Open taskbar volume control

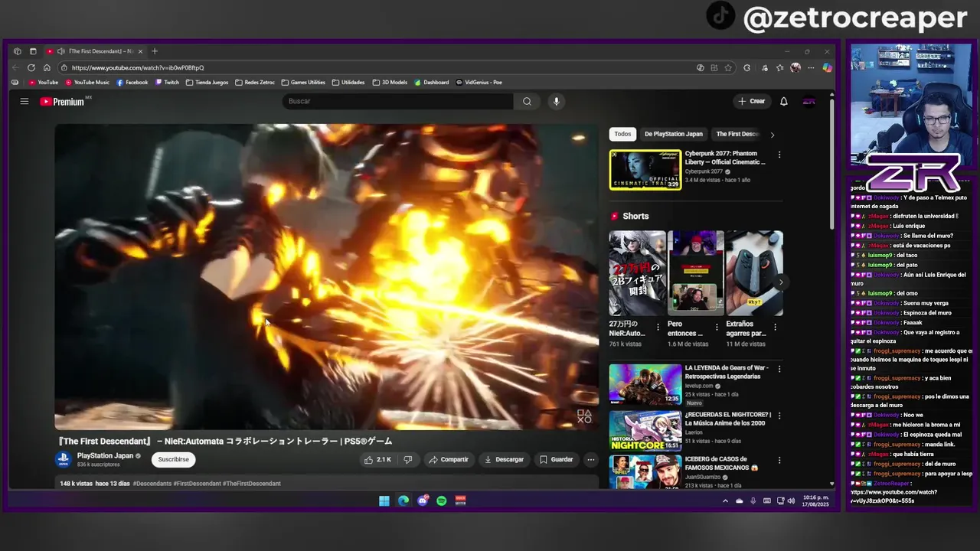click(791, 500)
